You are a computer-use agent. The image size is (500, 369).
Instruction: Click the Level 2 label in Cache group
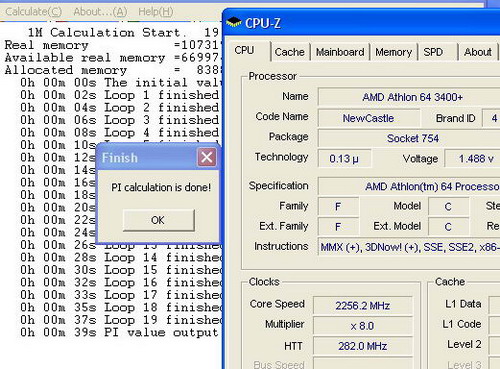click(464, 344)
